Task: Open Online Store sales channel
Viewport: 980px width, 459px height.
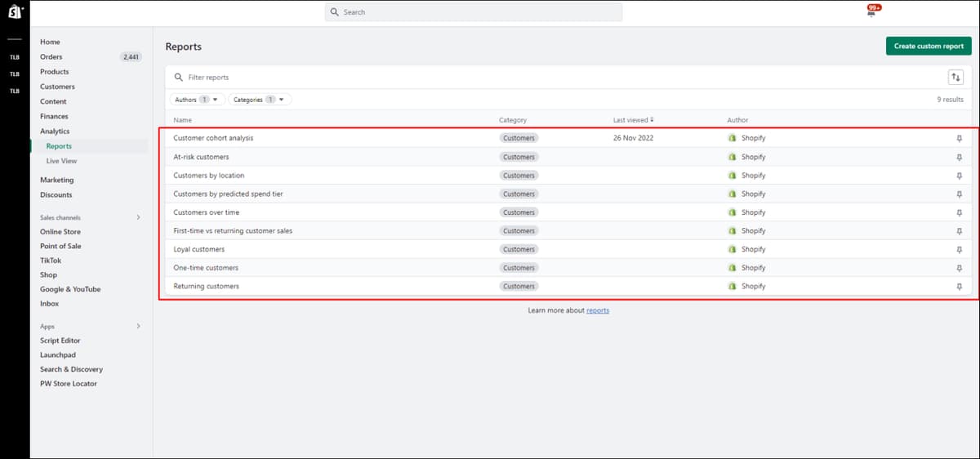Action: pyautogui.click(x=60, y=232)
